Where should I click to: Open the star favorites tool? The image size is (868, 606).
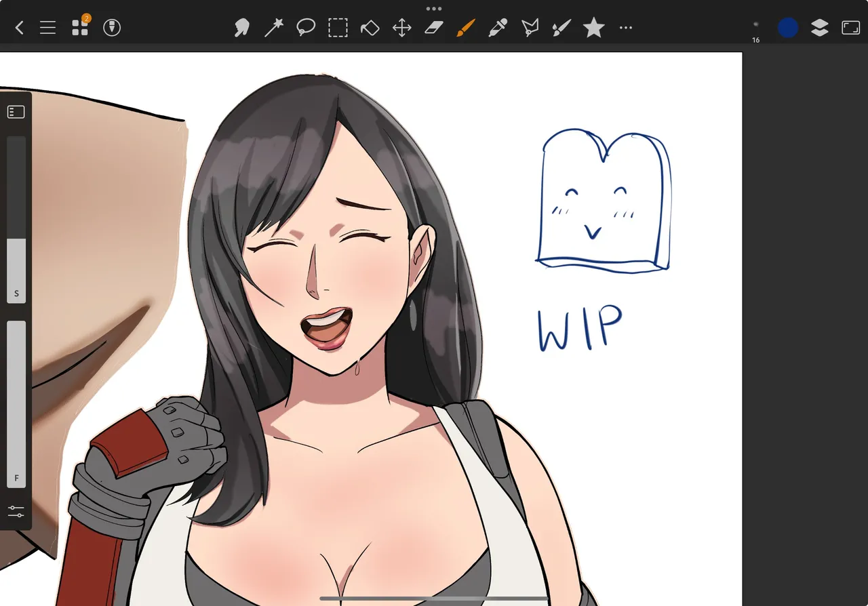(x=593, y=28)
